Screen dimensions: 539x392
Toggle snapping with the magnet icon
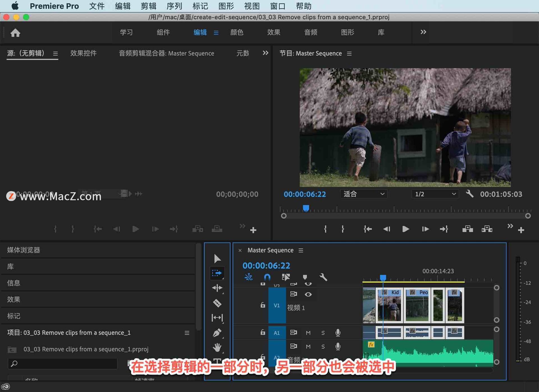point(267,277)
